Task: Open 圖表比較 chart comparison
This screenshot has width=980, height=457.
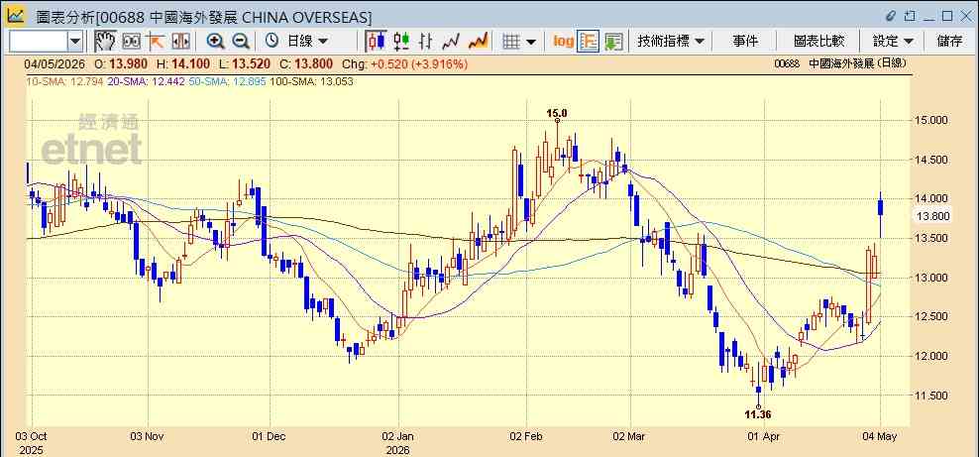Action: [x=818, y=42]
